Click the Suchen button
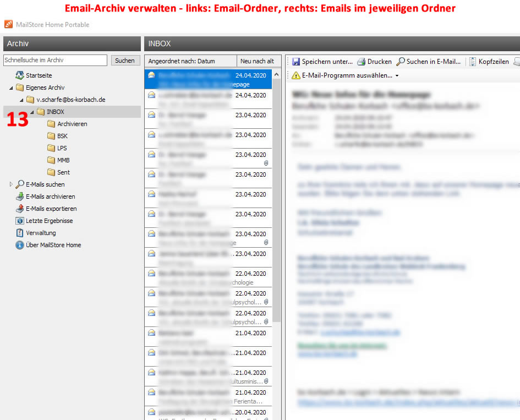Viewport: 520px width, 420px height. point(125,61)
